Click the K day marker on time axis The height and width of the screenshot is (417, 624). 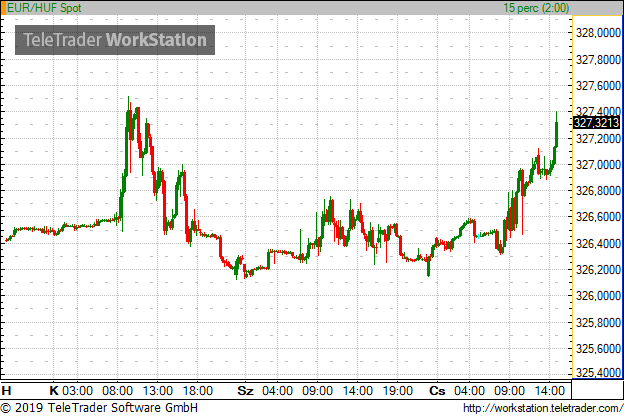[54, 391]
